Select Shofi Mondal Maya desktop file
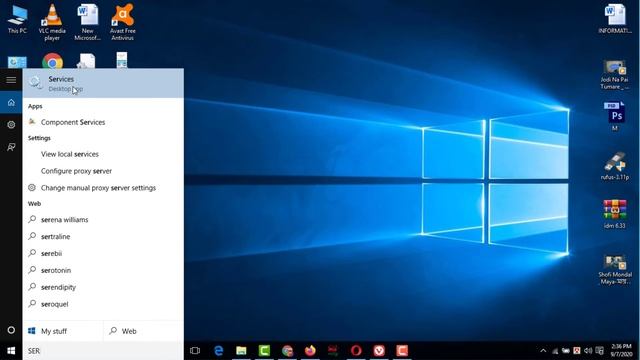 615,270
